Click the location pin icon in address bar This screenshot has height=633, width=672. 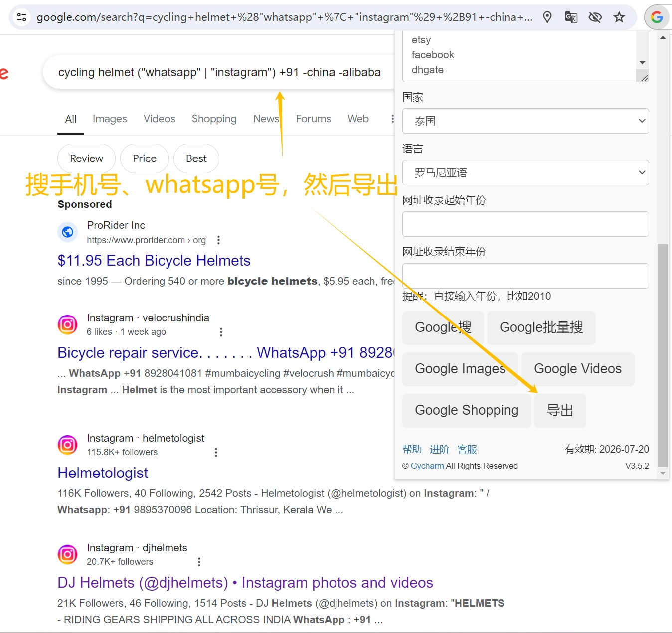(547, 17)
